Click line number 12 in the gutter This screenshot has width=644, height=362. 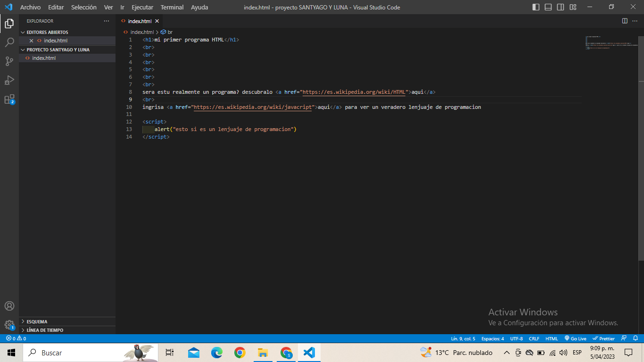[129, 122]
